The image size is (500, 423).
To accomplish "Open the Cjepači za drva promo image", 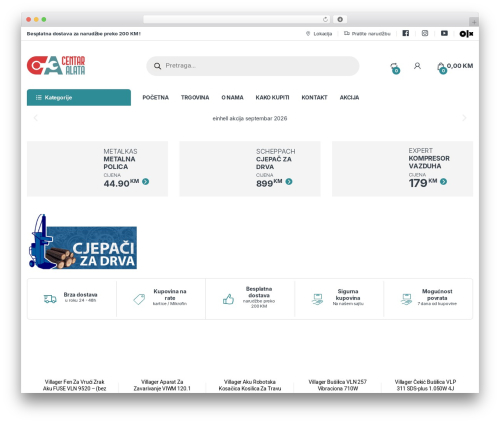I will point(82,242).
